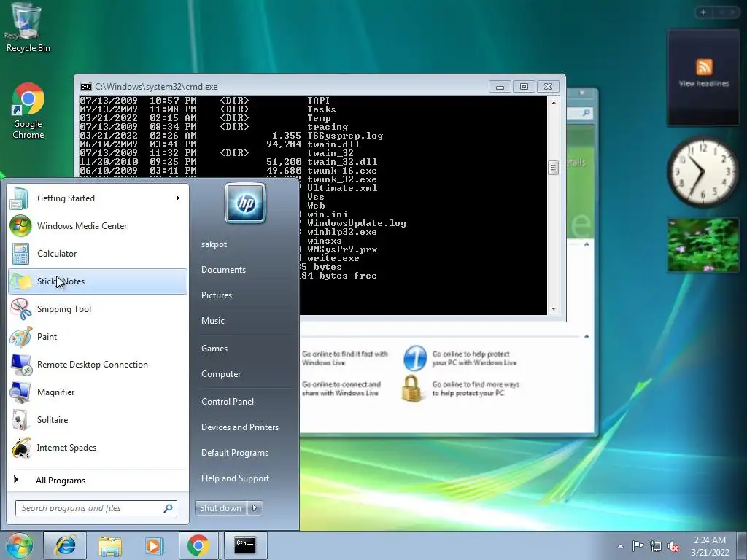Open Calculator from the Start menu
Image resolution: width=747 pixels, height=560 pixels.
point(97,253)
